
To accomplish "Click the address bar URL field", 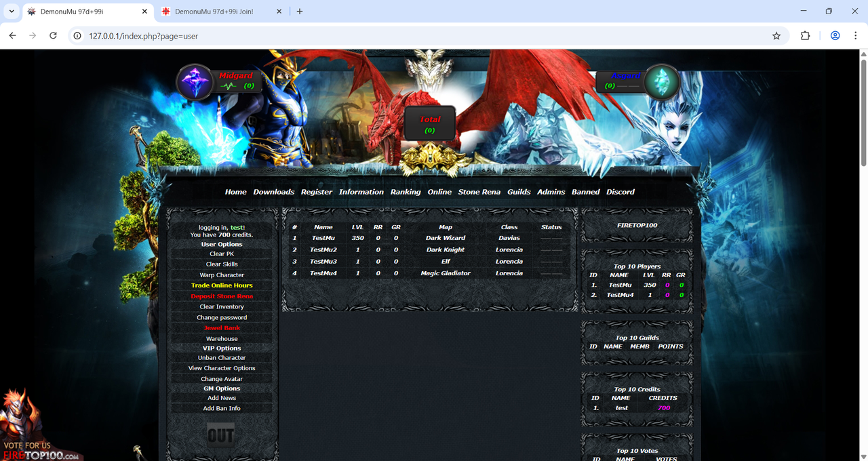I will 427,36.
